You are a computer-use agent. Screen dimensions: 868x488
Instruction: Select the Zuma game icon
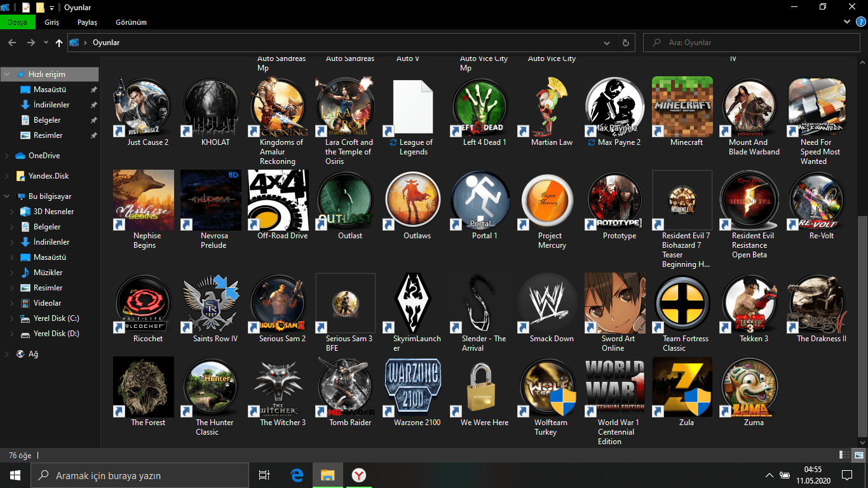click(x=750, y=387)
